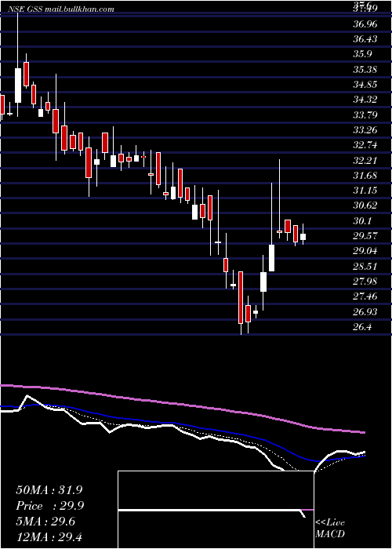Screen dimensions: 392x549
Task: Click the 26.4 price label
Action: 362,327
